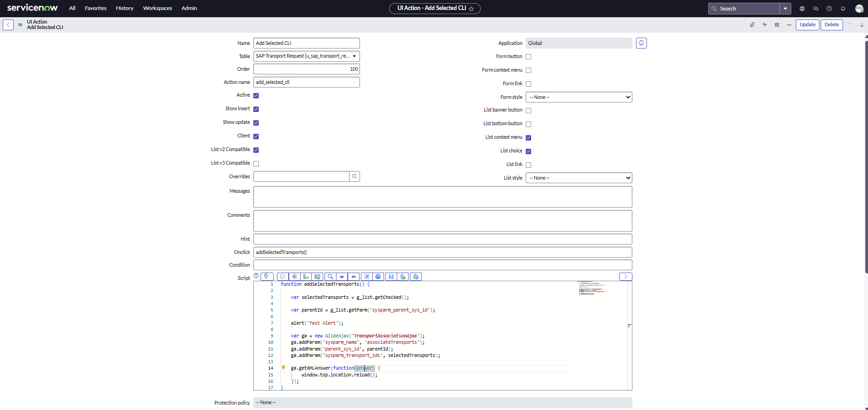Click the attachments paperclip icon
The image size is (868, 410).
(752, 25)
